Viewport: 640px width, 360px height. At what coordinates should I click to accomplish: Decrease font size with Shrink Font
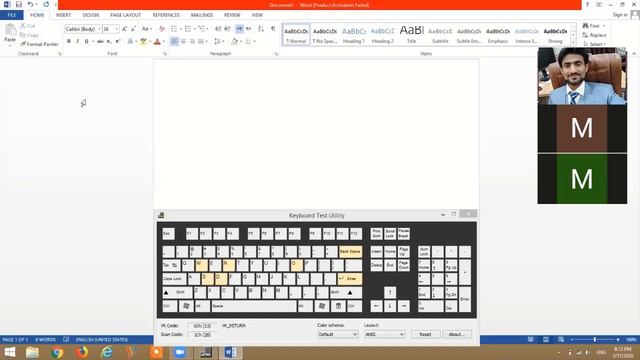[133, 29]
